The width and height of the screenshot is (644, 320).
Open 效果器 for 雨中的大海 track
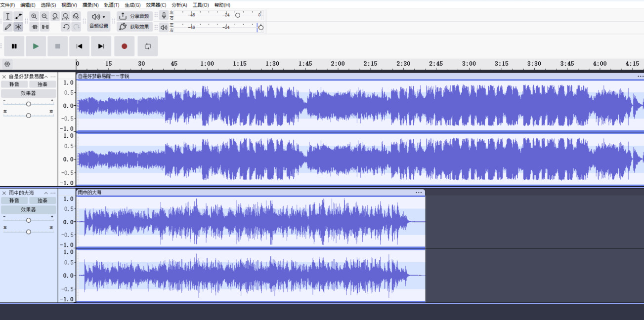28,209
